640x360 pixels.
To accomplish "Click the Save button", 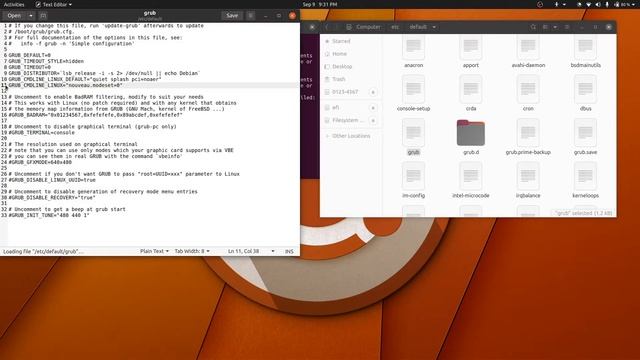I will click(x=232, y=16).
